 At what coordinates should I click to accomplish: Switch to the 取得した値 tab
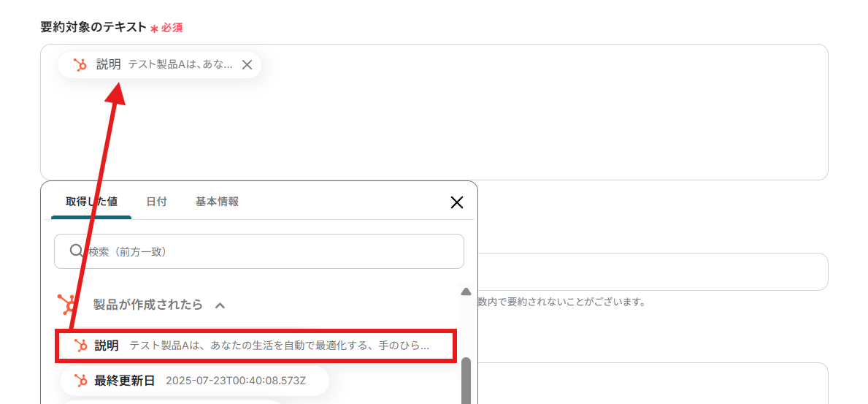[x=91, y=202]
